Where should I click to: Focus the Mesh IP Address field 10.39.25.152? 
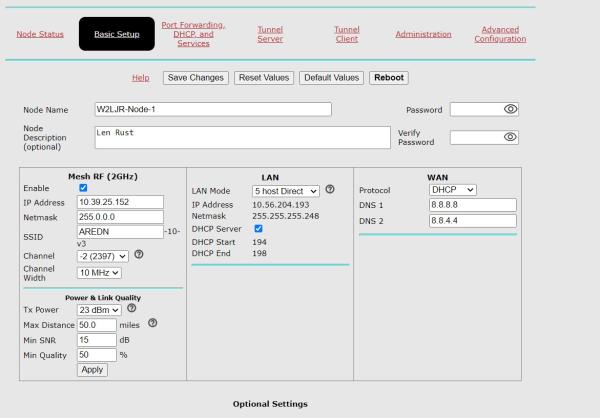click(x=120, y=202)
